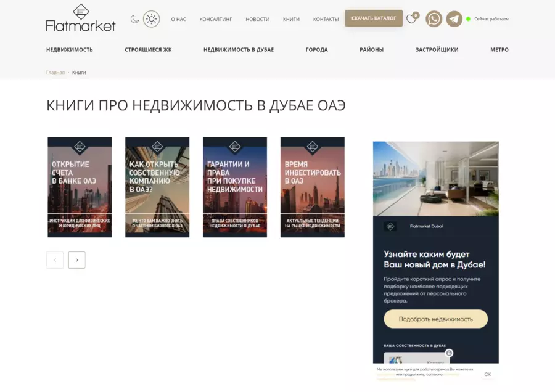Viewport: 555px width, 392px height.
Task: Click the page heading КНИГИ ПРО НЕДВИЖИМОСТЬ
Action: point(195,105)
